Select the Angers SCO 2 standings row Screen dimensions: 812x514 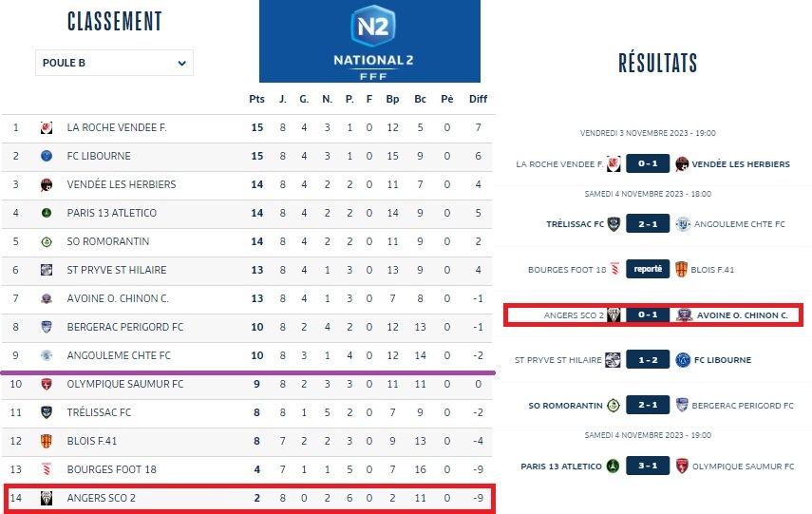pos(247,498)
